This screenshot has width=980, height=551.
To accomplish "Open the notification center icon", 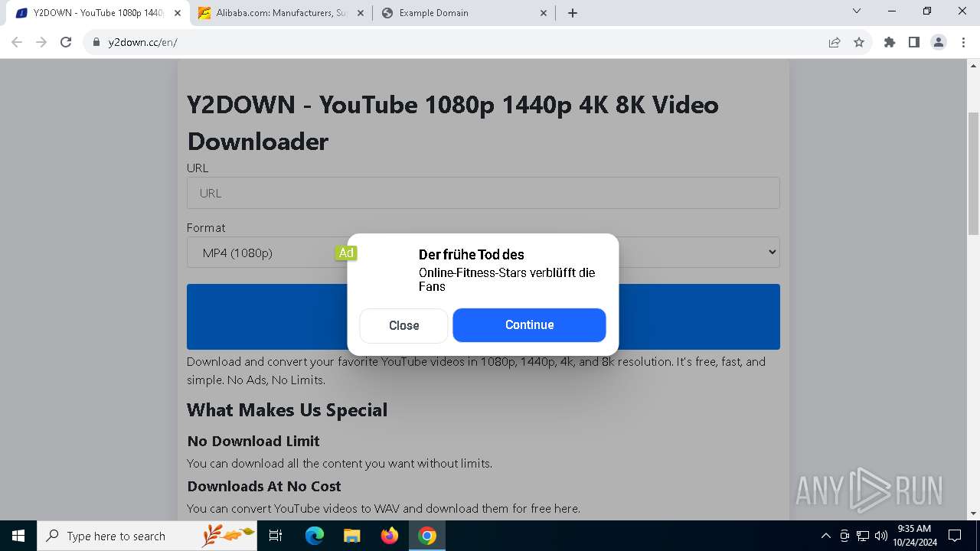I will point(955,536).
